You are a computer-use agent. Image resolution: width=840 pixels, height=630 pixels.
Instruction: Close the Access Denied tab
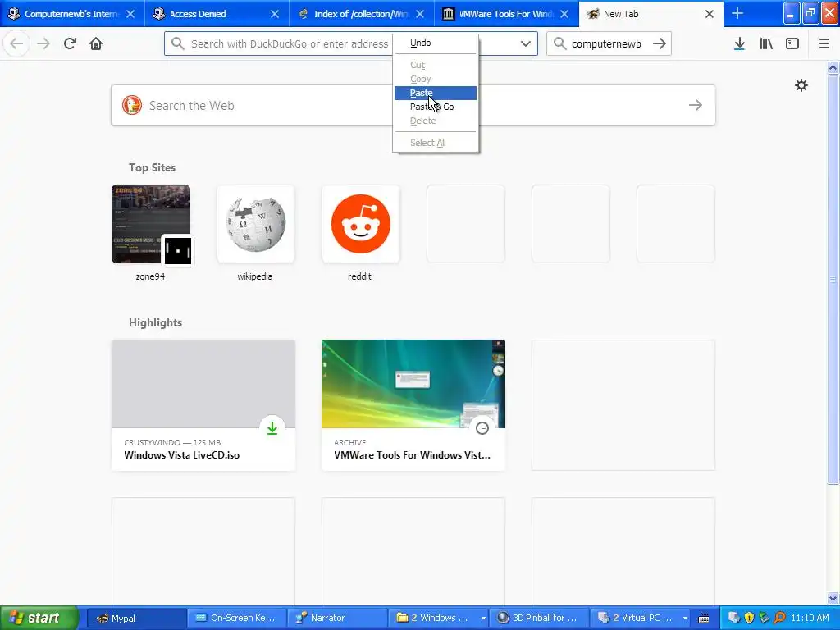click(x=274, y=14)
